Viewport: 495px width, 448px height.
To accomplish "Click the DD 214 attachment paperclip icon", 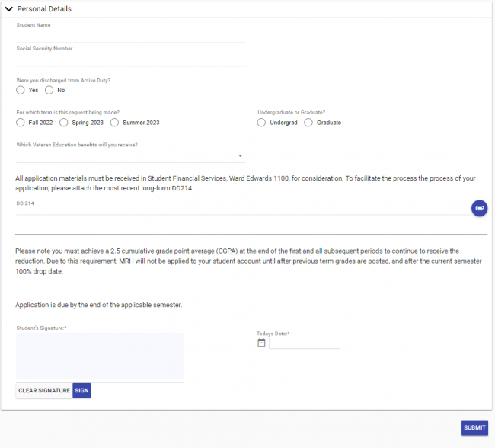I will click(x=479, y=207).
